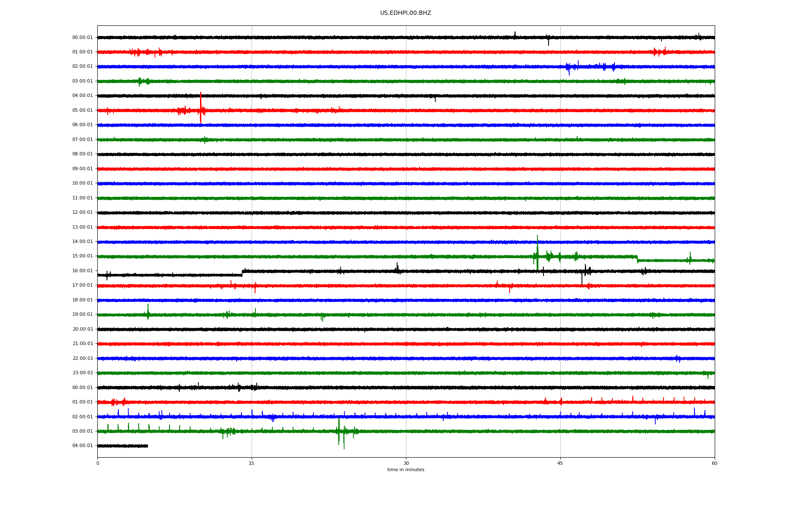Click the blue spikes cluster in 02:00:01 top trace
Viewport: 812px width, 508px height.
569,67
